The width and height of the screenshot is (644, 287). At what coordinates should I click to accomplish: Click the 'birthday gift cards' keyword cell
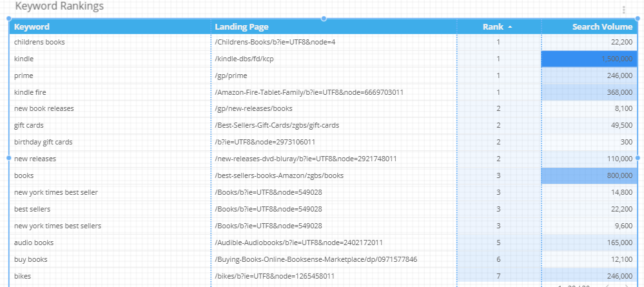point(43,142)
